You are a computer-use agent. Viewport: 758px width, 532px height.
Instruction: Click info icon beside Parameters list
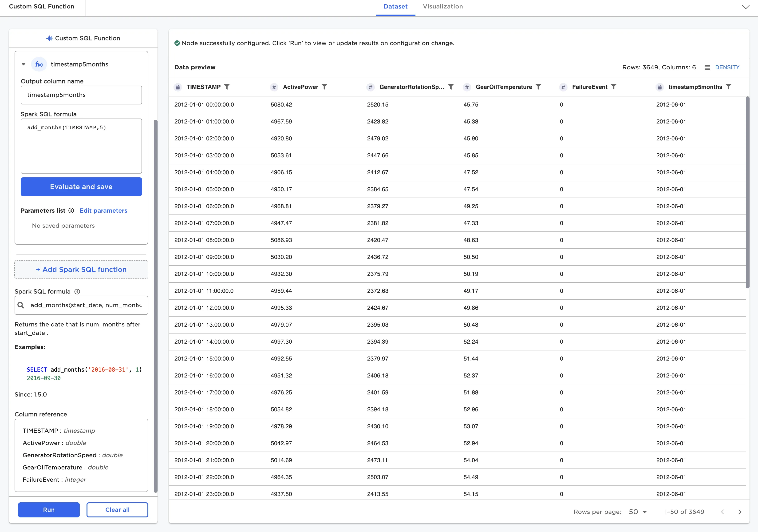click(71, 211)
